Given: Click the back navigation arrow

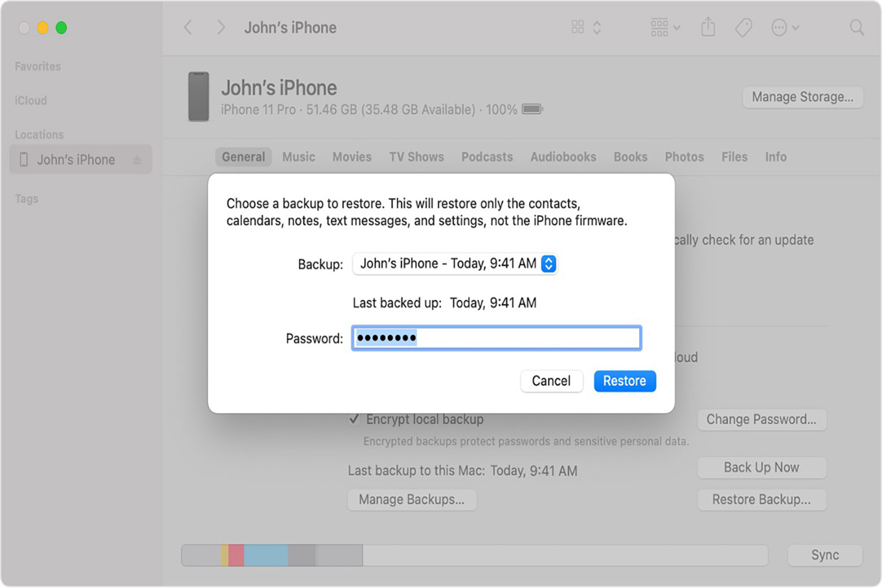Looking at the screenshot, I should tap(187, 27).
